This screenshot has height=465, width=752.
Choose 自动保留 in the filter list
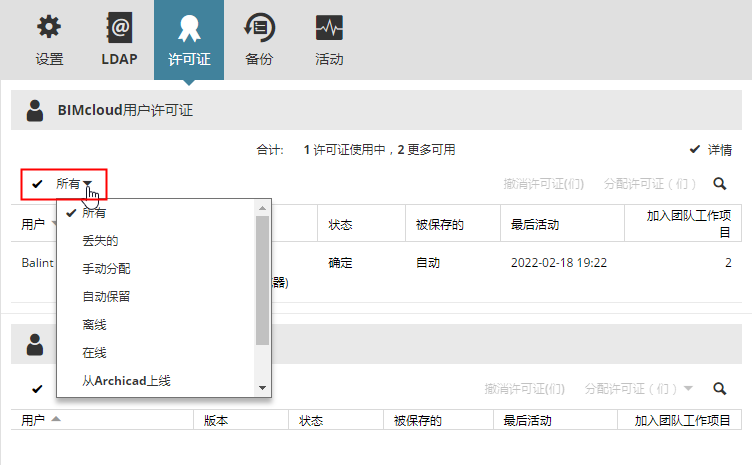coord(106,297)
